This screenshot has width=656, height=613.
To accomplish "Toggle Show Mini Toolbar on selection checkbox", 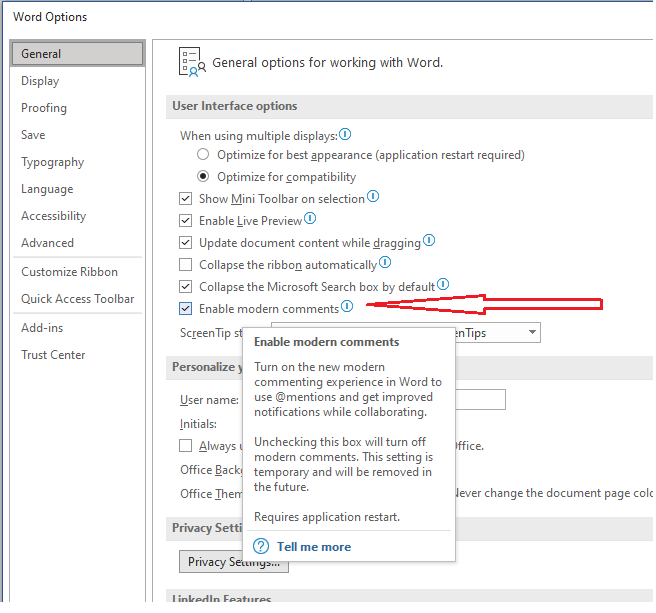I will point(185,198).
